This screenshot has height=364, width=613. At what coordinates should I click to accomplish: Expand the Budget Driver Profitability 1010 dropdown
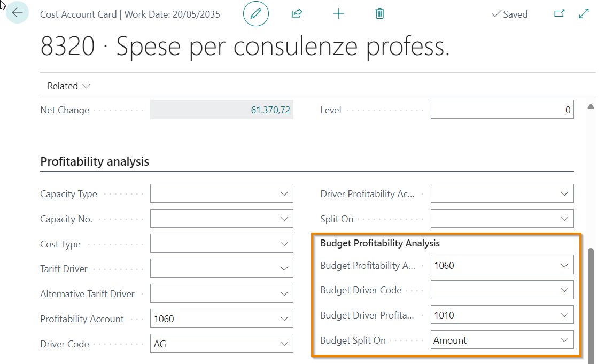[564, 315]
